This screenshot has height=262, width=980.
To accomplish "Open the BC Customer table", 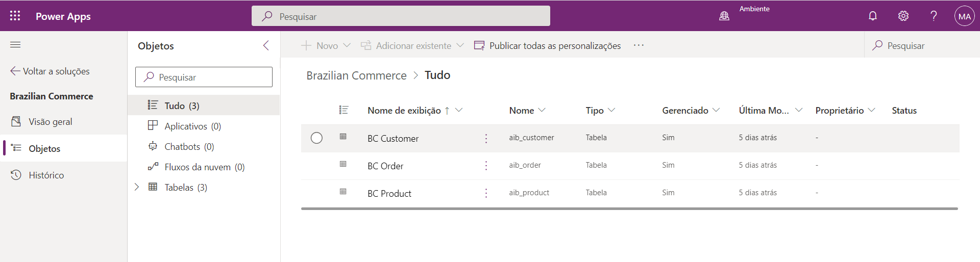I will [x=393, y=139].
